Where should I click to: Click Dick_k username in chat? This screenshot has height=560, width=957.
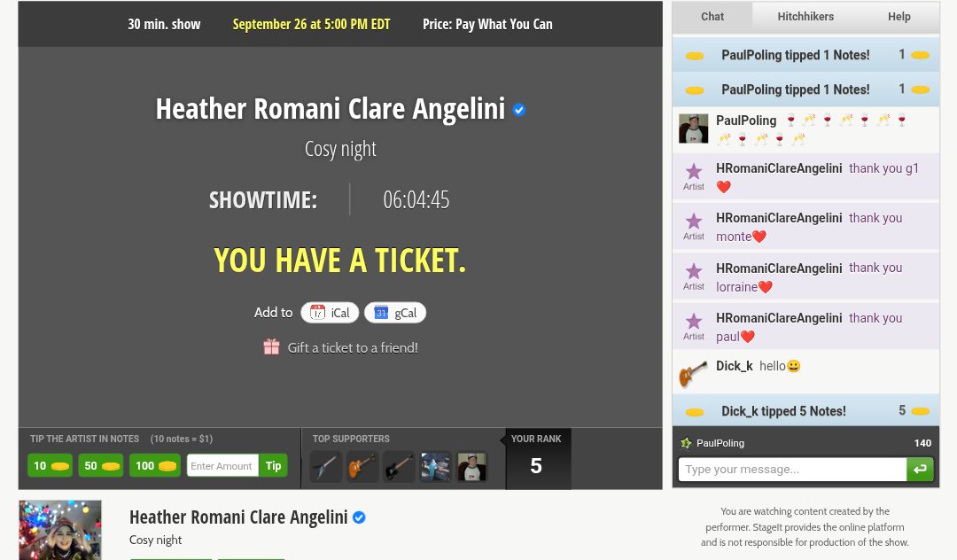point(735,366)
